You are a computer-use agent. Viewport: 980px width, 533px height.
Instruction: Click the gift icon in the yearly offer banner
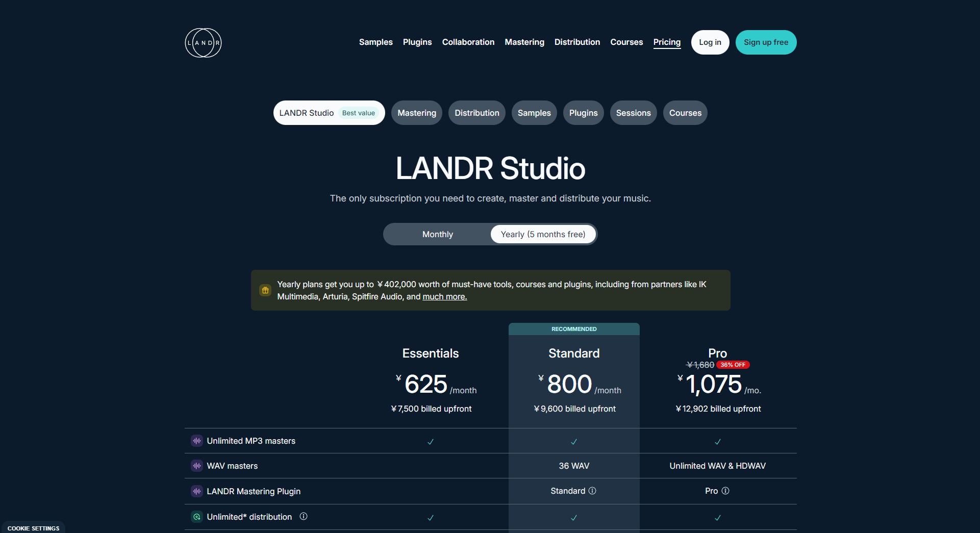[x=265, y=290]
